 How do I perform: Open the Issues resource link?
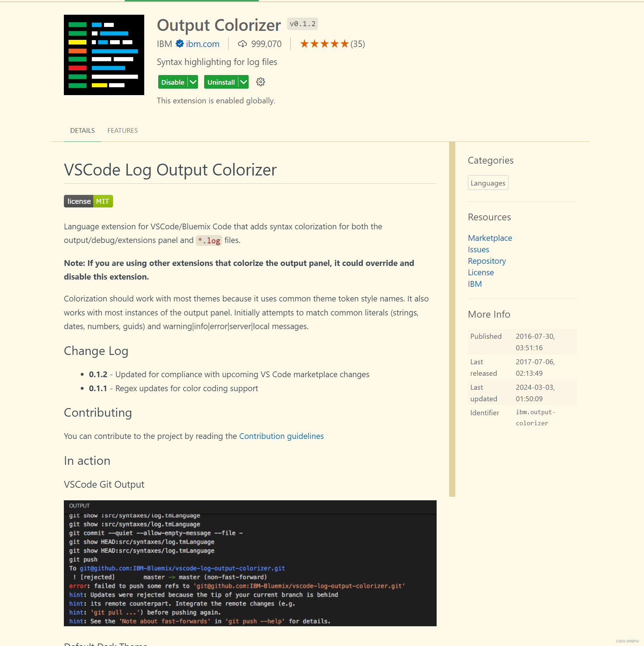pyautogui.click(x=478, y=249)
